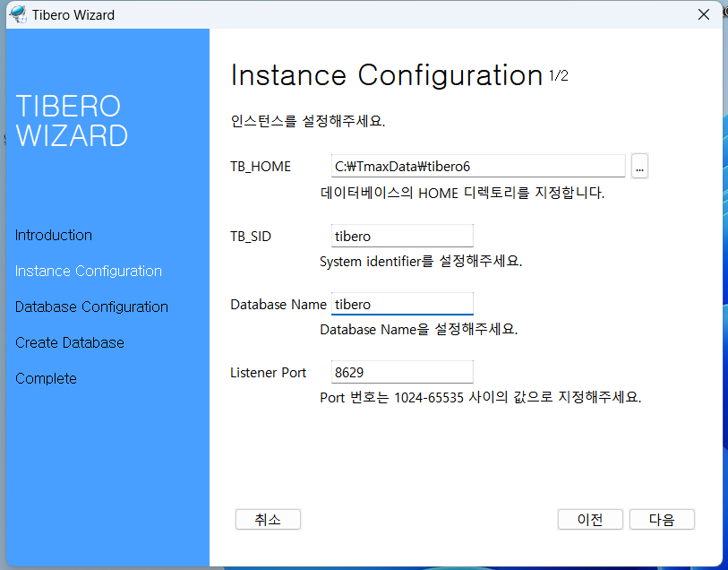Click the Instance Configuration page heading
This screenshot has height=570, width=728.
[387, 75]
